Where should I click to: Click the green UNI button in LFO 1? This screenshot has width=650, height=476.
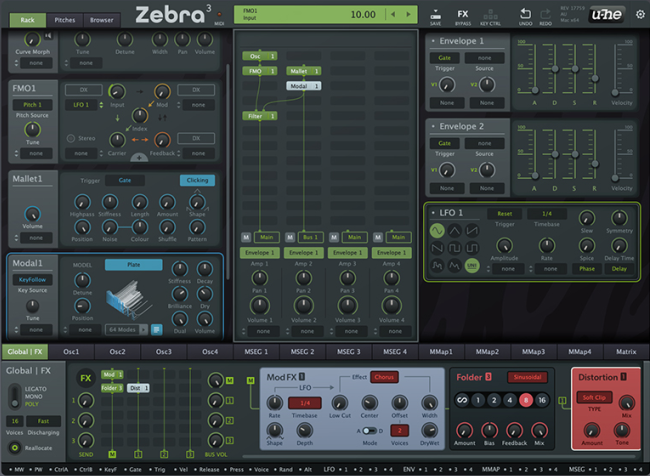[x=472, y=265]
